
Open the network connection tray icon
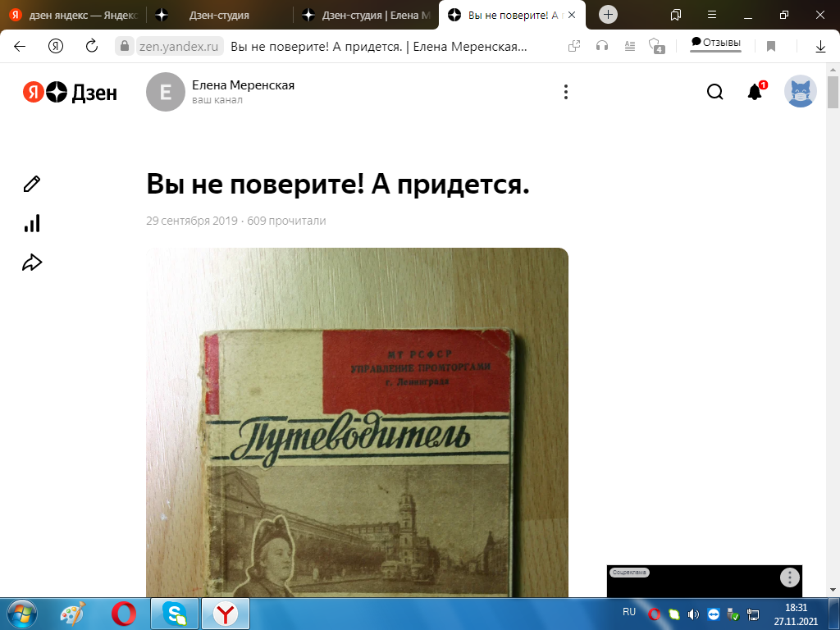(x=753, y=614)
